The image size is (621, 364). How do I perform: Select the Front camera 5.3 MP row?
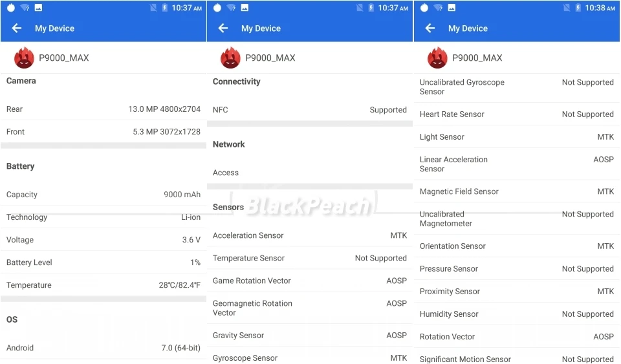point(103,132)
